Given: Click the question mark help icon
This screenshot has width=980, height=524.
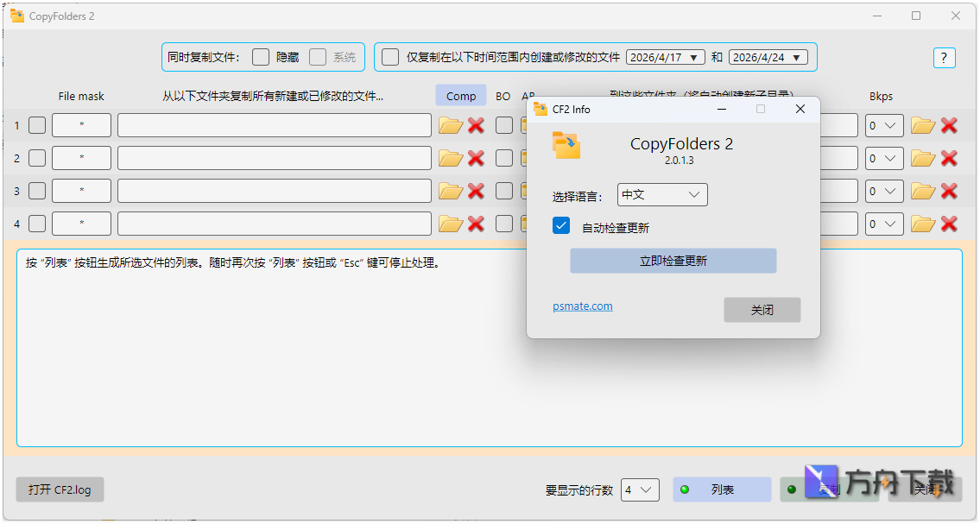Looking at the screenshot, I should [944, 57].
